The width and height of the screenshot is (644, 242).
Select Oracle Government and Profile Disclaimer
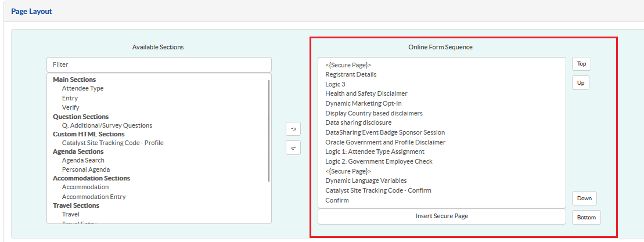pos(385,142)
